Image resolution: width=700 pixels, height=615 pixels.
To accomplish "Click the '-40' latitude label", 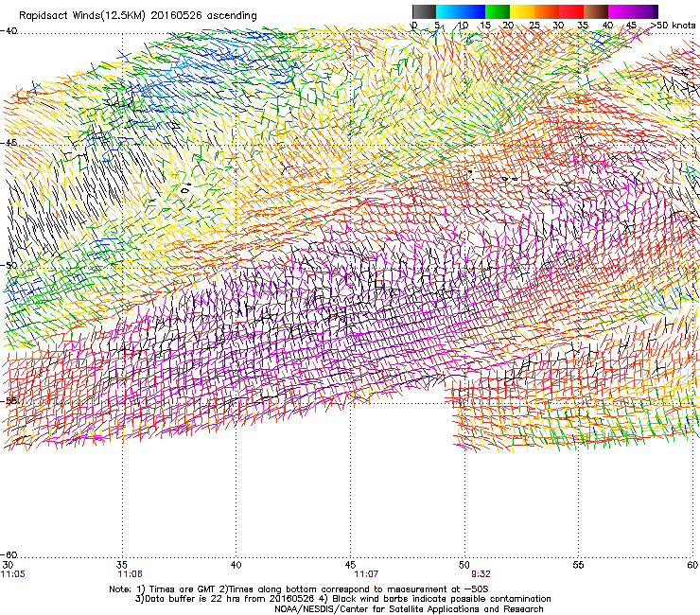I will (x=9, y=31).
